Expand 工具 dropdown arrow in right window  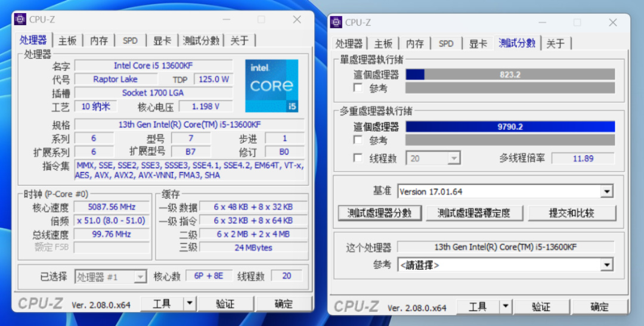pos(506,307)
